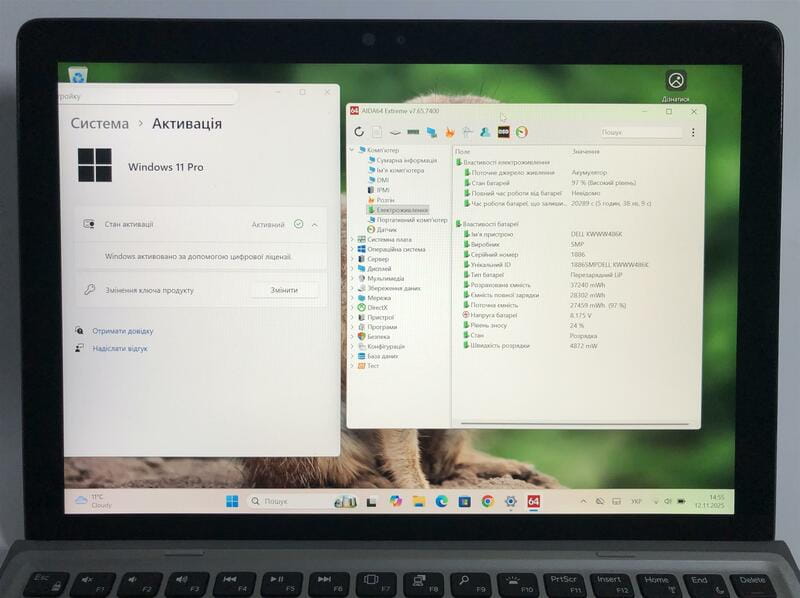Viewport: 800px width, 598px height.
Task: Select Сумарна інформація in the tree
Action: pyautogui.click(x=406, y=160)
